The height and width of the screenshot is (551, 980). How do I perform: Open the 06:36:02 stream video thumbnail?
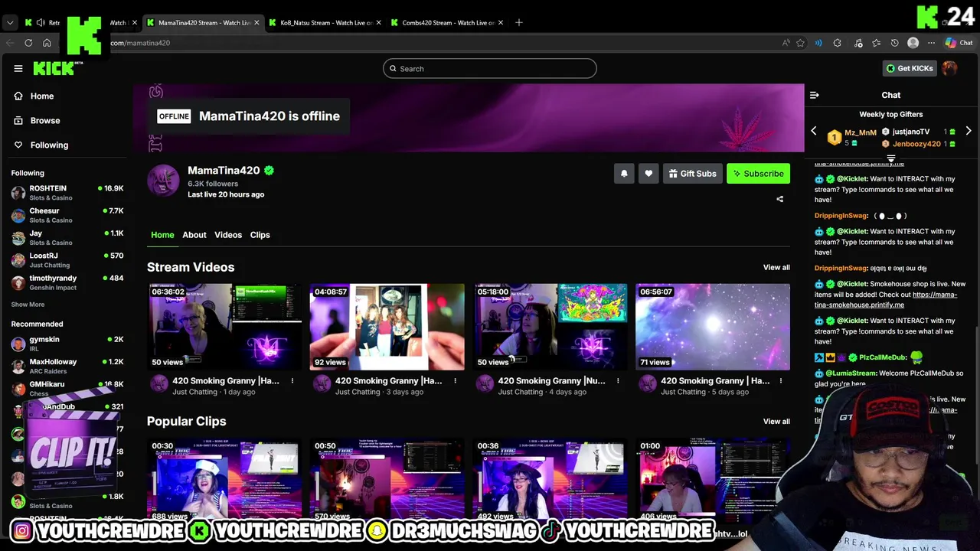click(x=224, y=327)
